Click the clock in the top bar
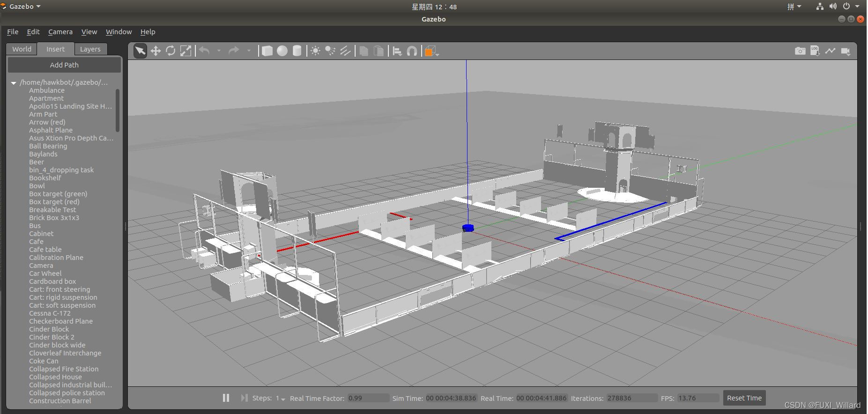 (x=434, y=7)
